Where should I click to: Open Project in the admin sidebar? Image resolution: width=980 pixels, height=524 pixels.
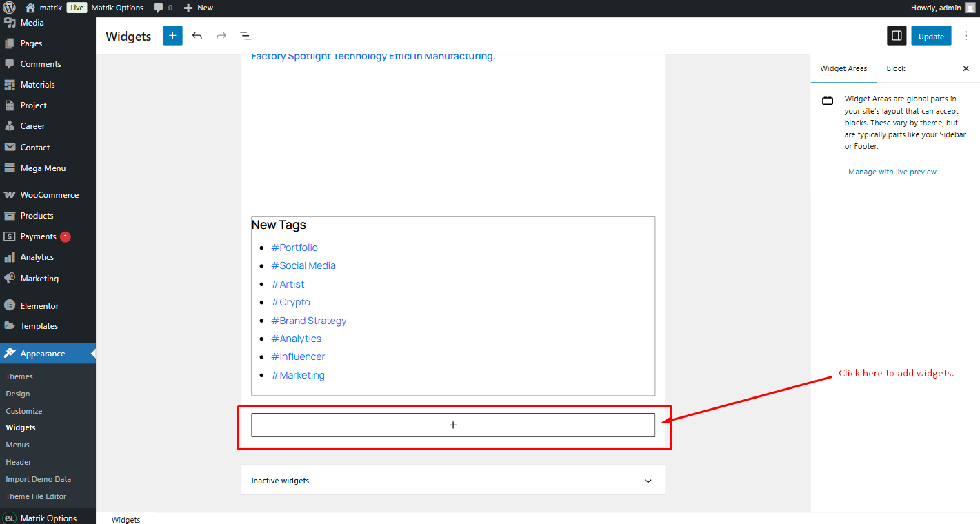(48, 105)
